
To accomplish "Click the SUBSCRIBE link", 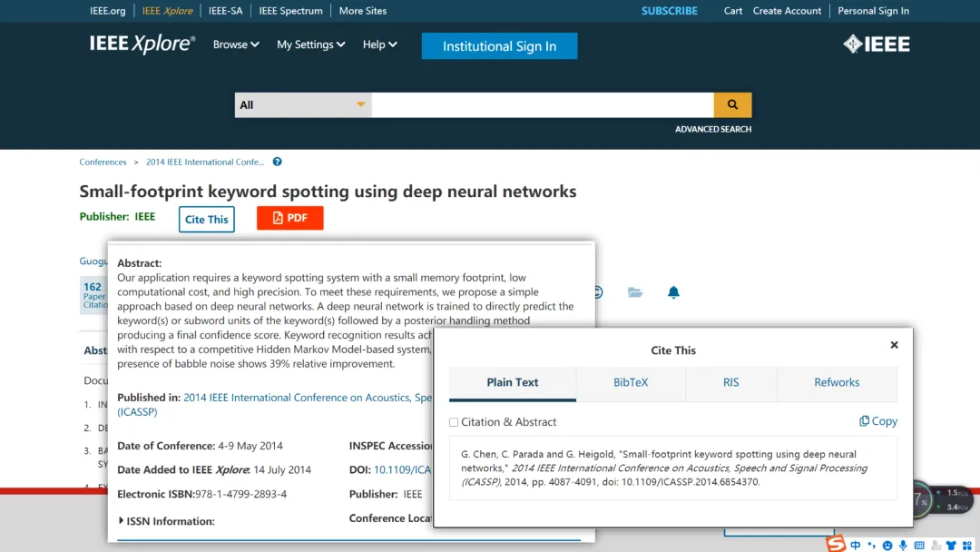I will [670, 11].
